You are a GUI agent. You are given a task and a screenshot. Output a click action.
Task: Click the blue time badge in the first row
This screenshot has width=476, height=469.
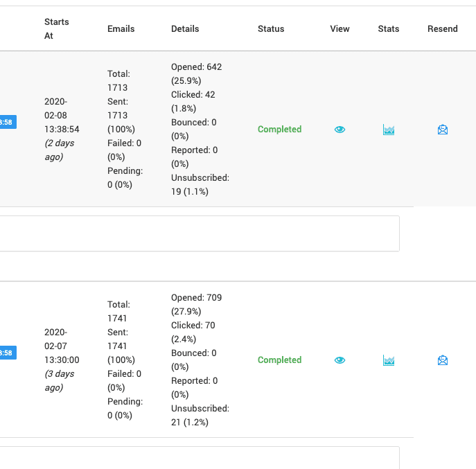[7, 123]
